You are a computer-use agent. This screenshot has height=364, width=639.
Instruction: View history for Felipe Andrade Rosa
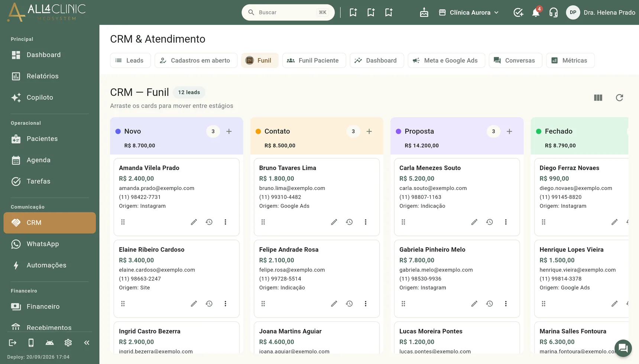349,304
